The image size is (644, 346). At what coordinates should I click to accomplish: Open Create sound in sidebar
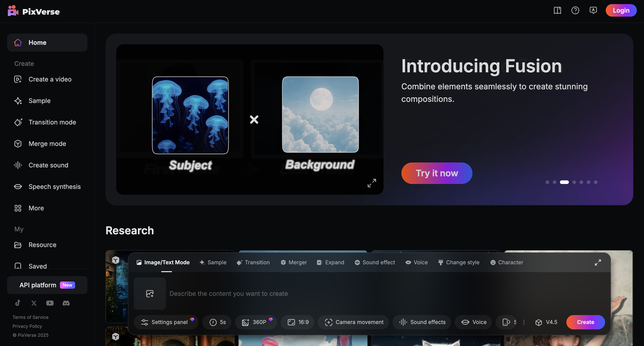tap(47, 165)
